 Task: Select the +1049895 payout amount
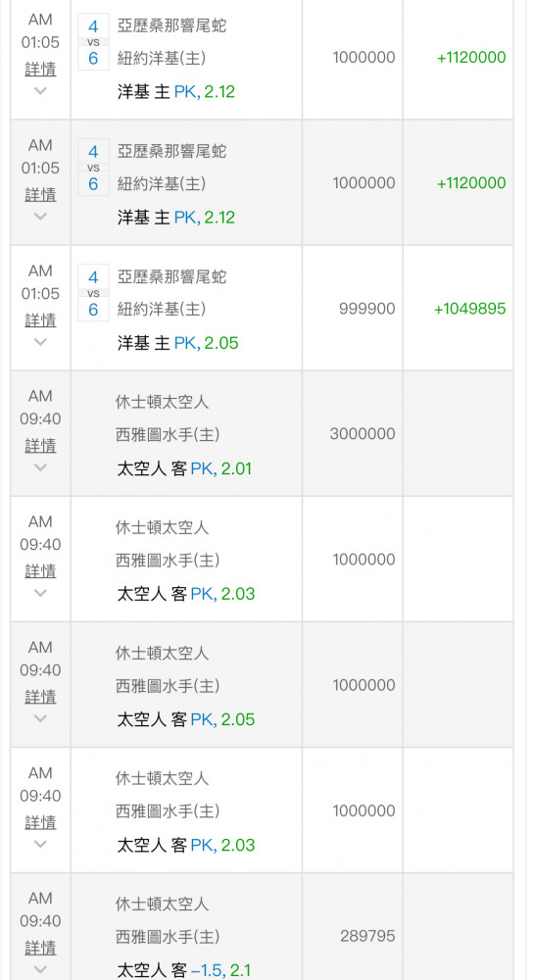tap(470, 309)
